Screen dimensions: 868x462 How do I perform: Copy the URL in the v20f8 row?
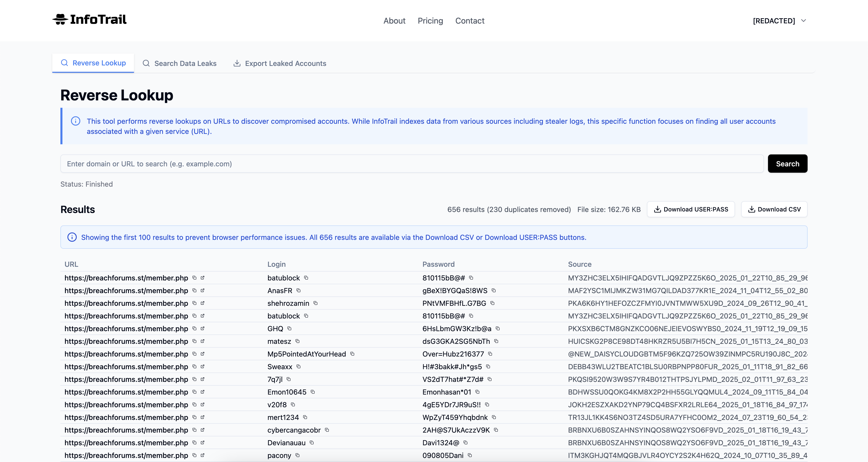click(x=194, y=405)
